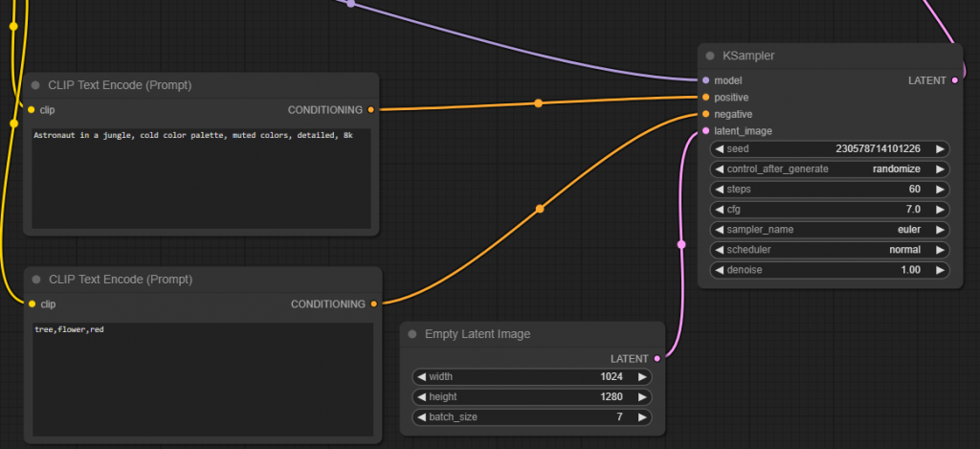Select next scheduler option
The width and height of the screenshot is (980, 449).
940,250
